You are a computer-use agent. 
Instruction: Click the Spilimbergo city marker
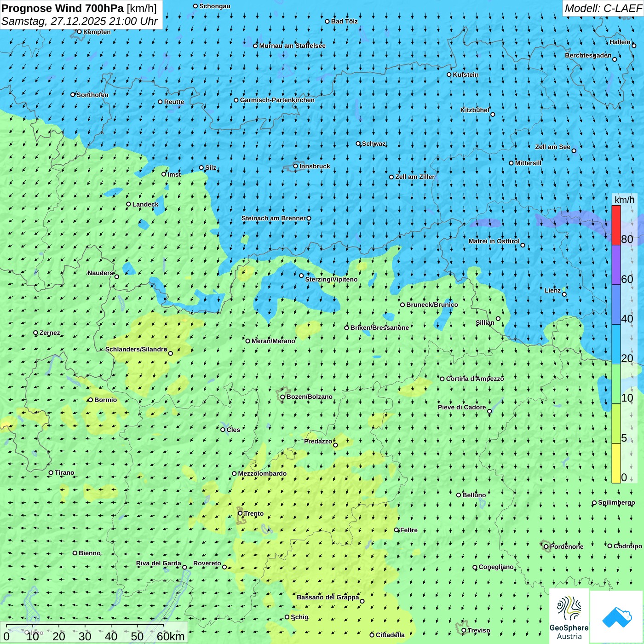(x=594, y=503)
